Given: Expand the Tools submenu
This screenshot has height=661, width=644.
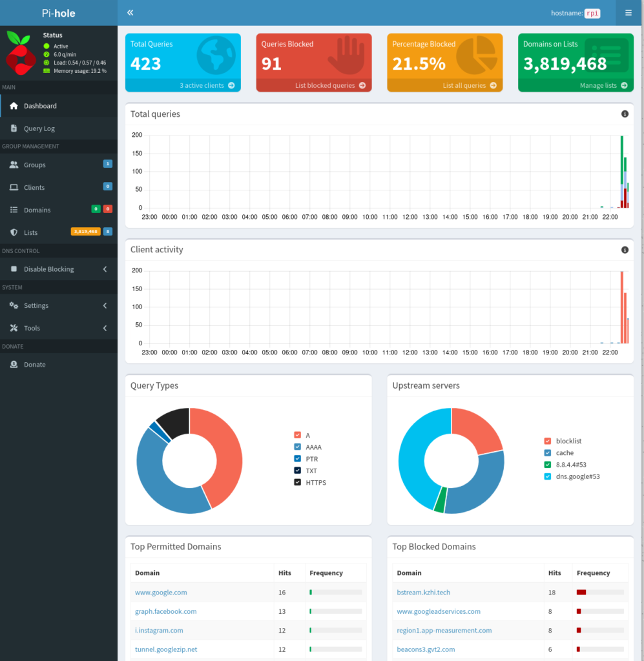Looking at the screenshot, I should tap(32, 328).
